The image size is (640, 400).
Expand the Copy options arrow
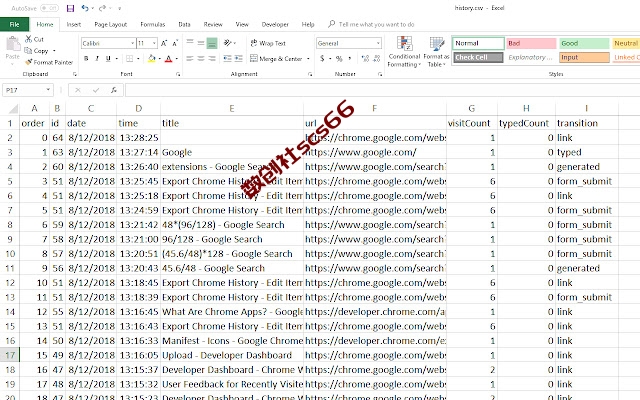(54, 51)
